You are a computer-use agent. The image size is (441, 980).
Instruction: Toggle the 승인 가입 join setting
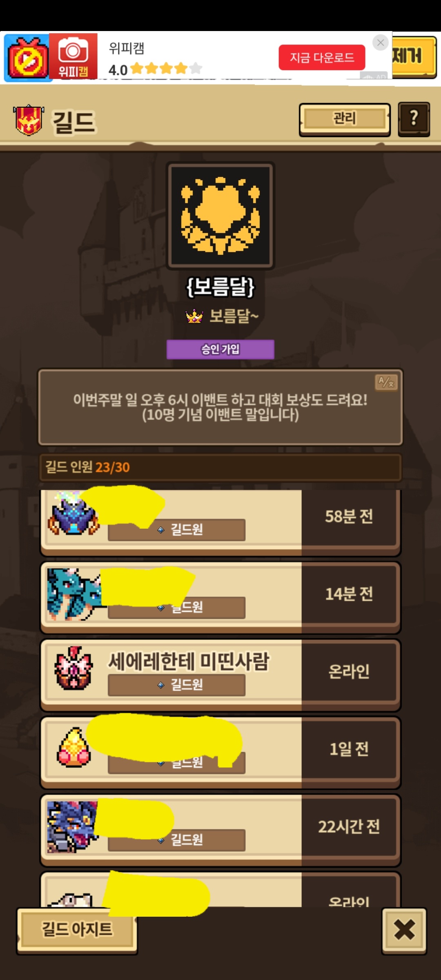click(220, 350)
